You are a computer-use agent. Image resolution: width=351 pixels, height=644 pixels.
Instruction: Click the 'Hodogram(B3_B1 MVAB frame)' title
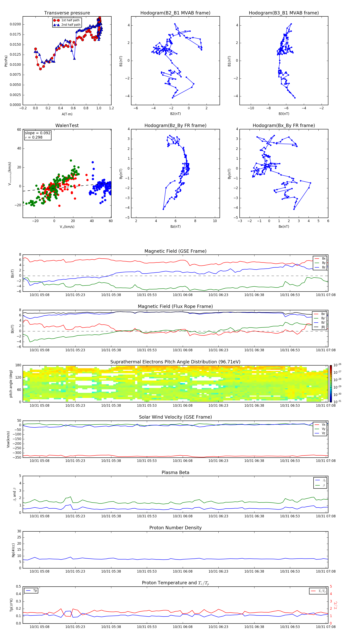[284, 13]
